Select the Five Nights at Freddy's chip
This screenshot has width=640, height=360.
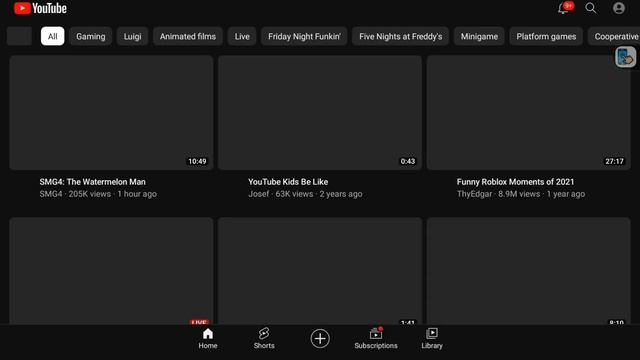[400, 36]
